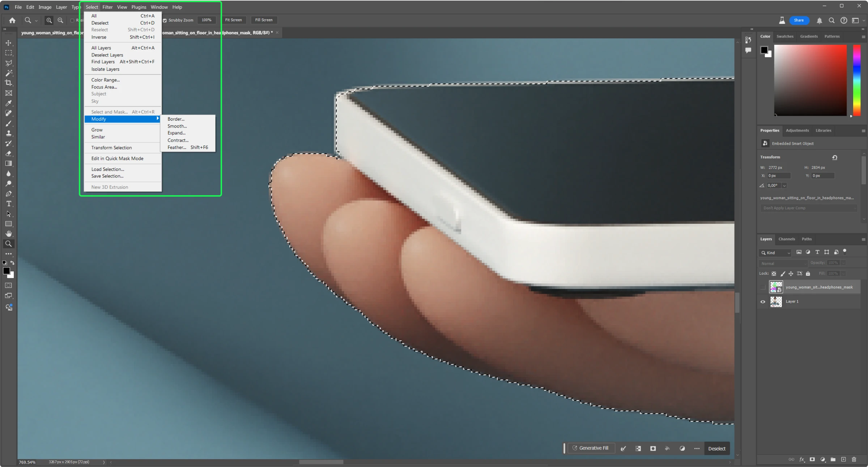Click the Zoom tool icon
Viewport: 868px width, 467px height.
(x=8, y=244)
